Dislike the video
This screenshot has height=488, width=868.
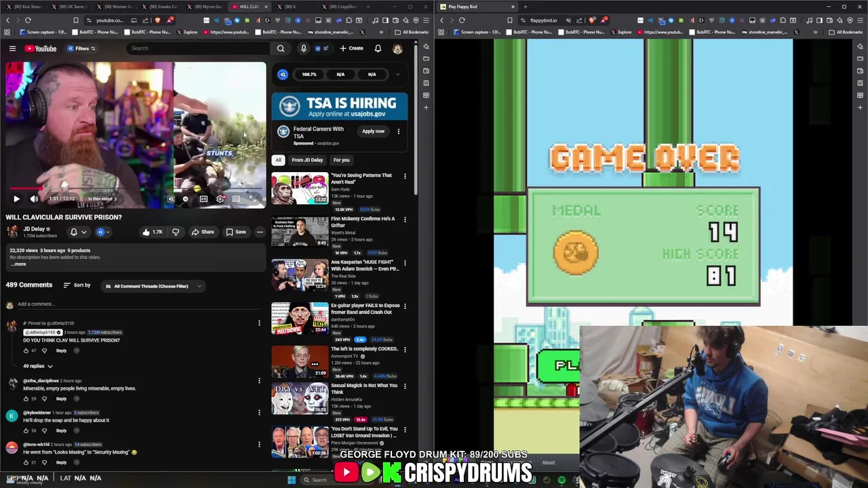pyautogui.click(x=176, y=232)
